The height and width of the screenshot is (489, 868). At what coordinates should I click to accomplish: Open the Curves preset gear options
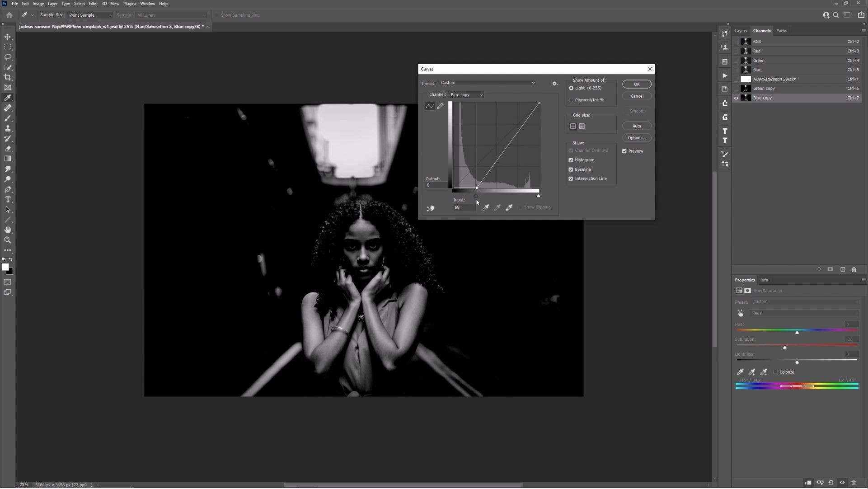point(555,84)
